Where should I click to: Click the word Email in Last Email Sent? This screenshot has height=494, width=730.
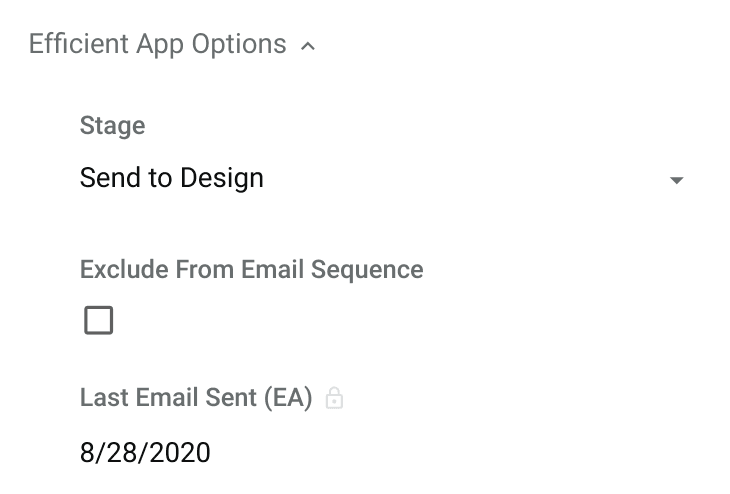167,398
